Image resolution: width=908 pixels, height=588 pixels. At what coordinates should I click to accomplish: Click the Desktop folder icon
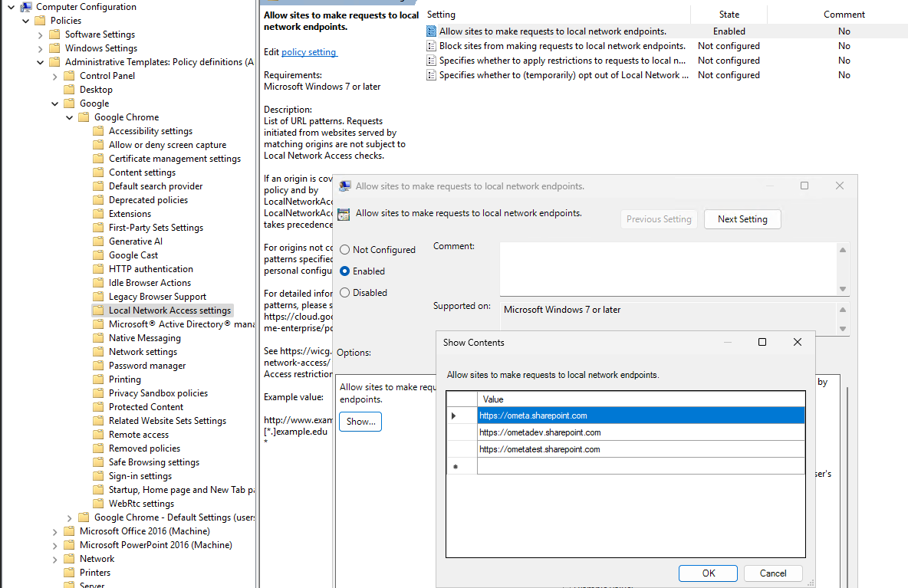click(69, 90)
